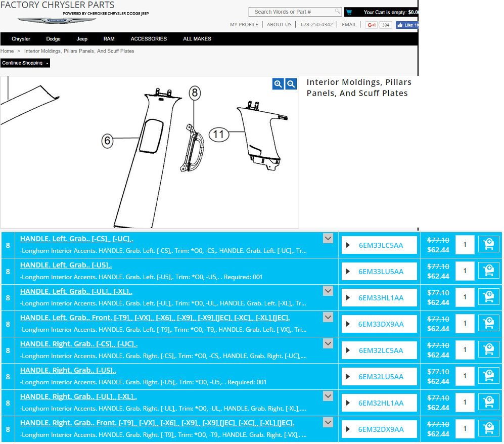Open the Continue Shopping dropdown
Screen dimensions: 504x444
25,63
